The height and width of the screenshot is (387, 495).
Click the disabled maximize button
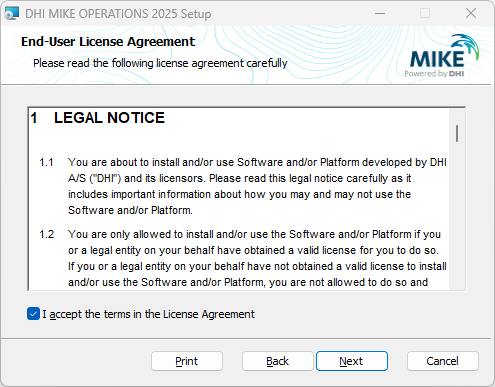point(425,14)
